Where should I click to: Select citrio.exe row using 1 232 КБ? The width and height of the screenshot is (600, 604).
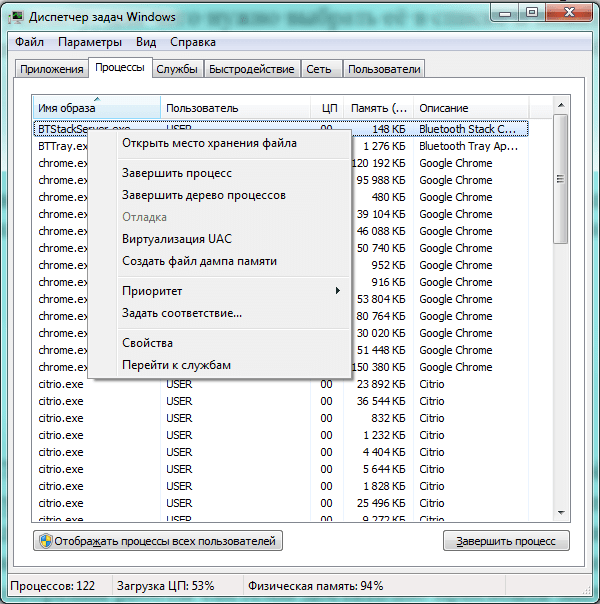click(x=281, y=435)
